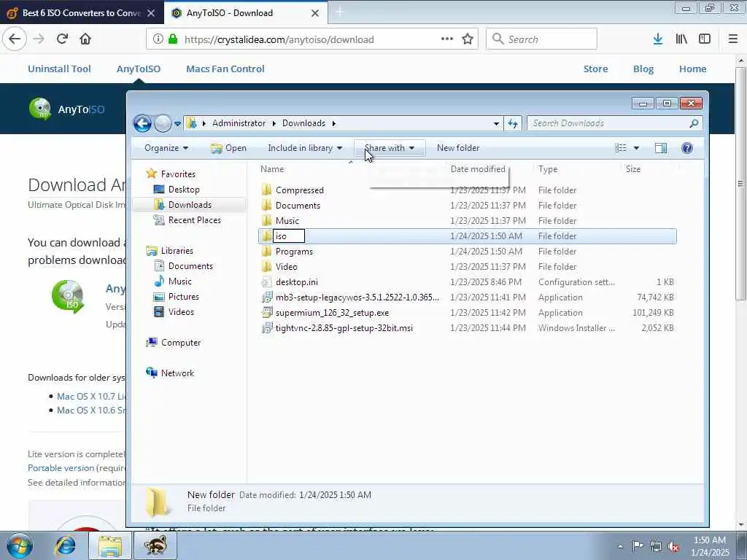Select desktop.ini file
Image resolution: width=747 pixels, height=560 pixels.
point(296,282)
